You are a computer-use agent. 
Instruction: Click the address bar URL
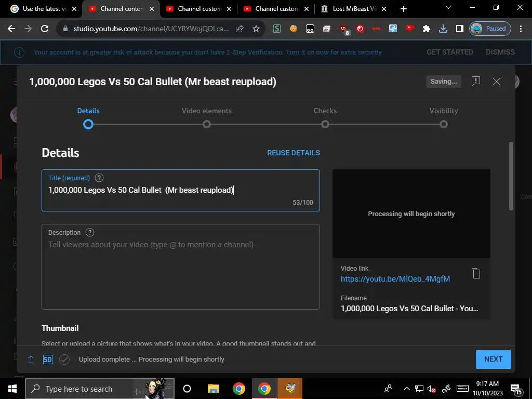pos(151,29)
